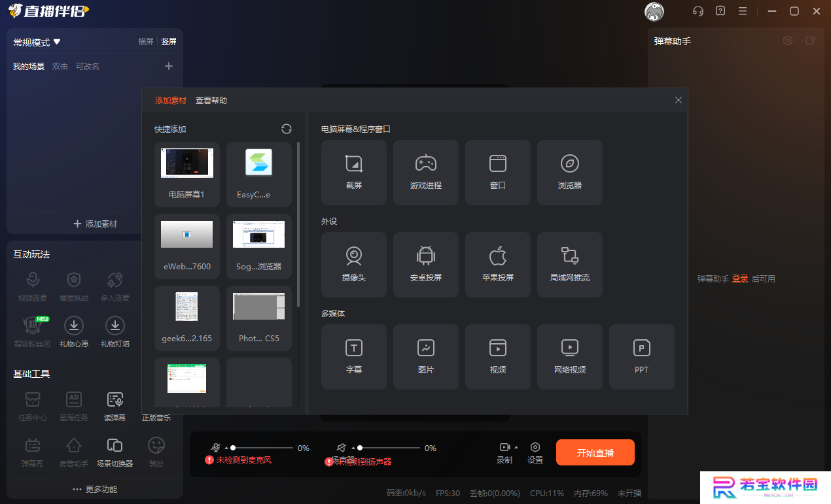Open 读弹幕 read danmaku tool
The width and height of the screenshot is (831, 504).
click(x=115, y=405)
